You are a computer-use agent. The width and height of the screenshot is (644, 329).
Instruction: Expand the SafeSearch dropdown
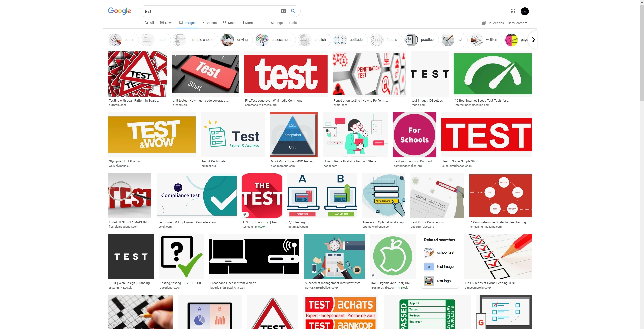pyautogui.click(x=517, y=23)
